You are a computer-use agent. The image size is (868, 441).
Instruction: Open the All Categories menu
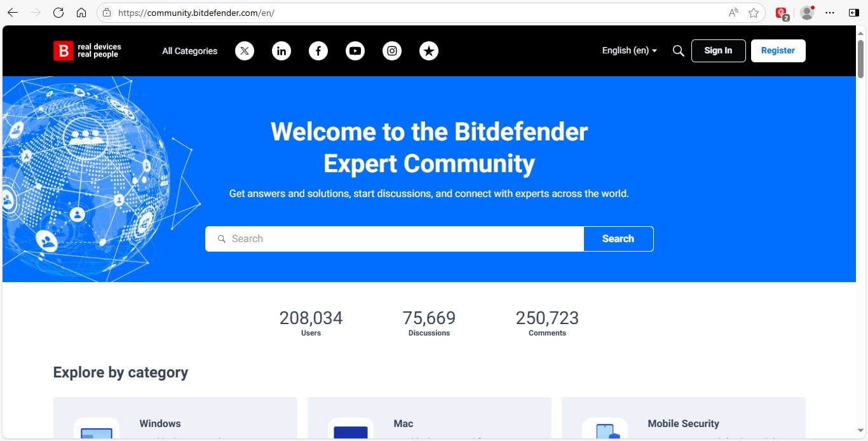189,51
